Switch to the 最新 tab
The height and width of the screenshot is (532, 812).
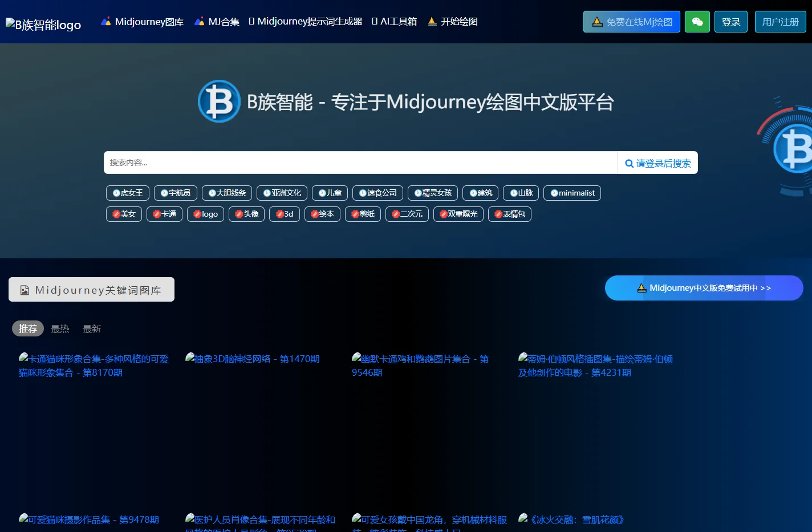point(92,328)
